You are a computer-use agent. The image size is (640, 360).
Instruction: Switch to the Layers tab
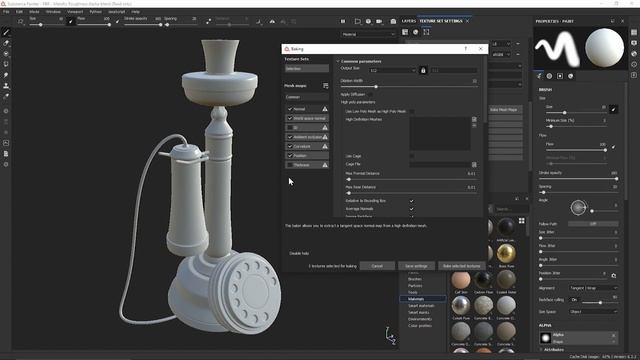coord(409,21)
